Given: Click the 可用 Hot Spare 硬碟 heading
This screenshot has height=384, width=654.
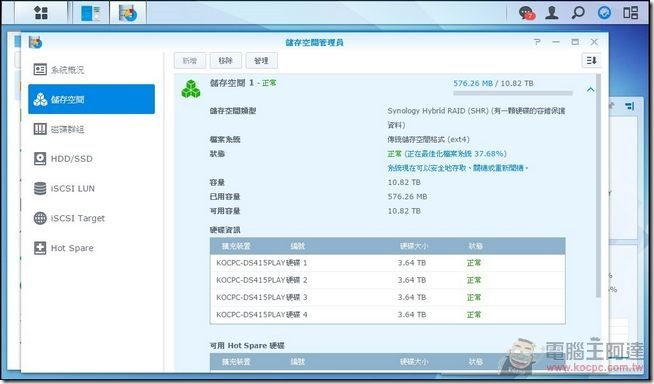Looking at the screenshot, I should pyautogui.click(x=247, y=345).
